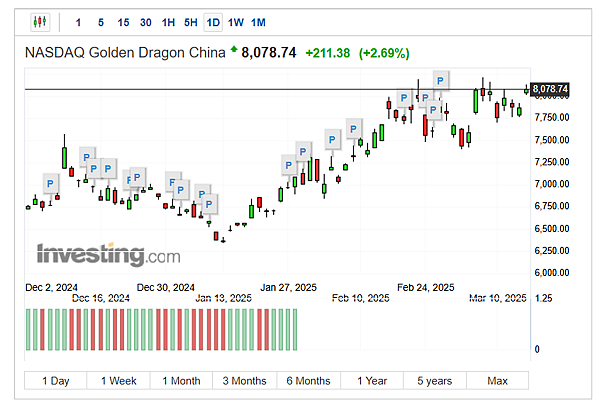
Task: Click the Dec 2, 2024 date label
Action: point(51,287)
